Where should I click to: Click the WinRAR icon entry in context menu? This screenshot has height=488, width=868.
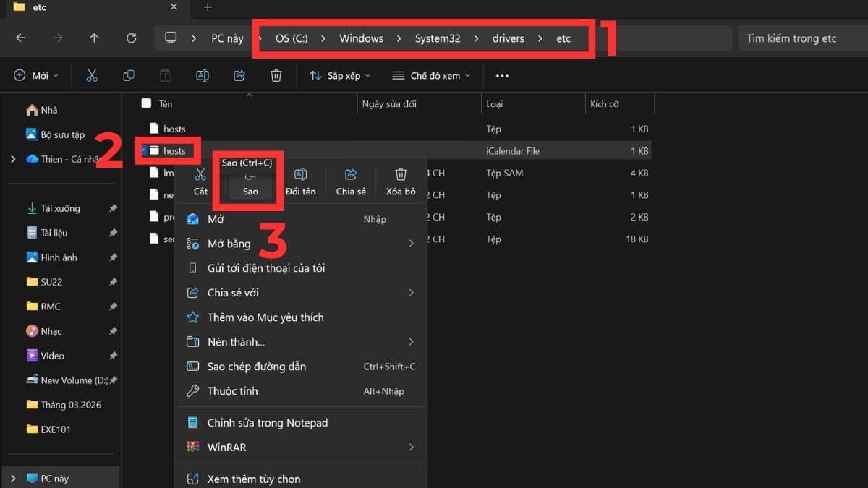(192, 447)
